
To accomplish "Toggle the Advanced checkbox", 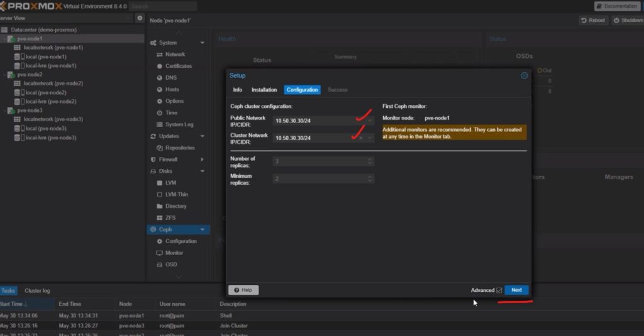I will [499, 290].
